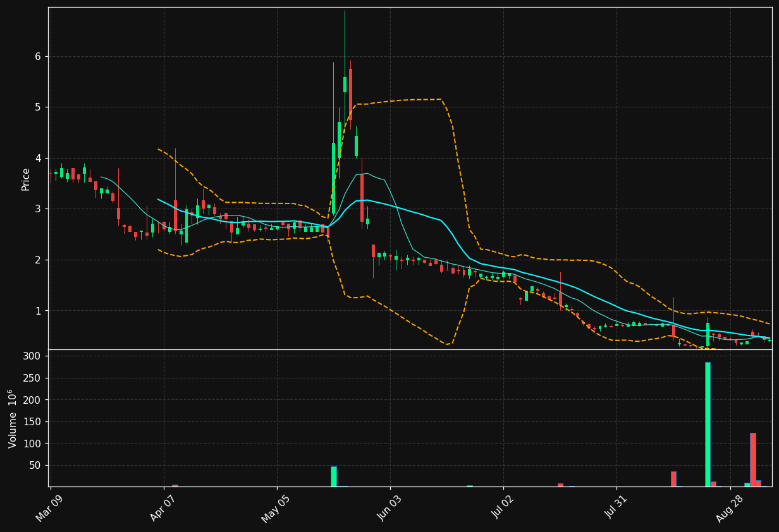Screen dimensions: 779x532
Task: Click the "Apr 07" date axis label
Action: [163, 507]
